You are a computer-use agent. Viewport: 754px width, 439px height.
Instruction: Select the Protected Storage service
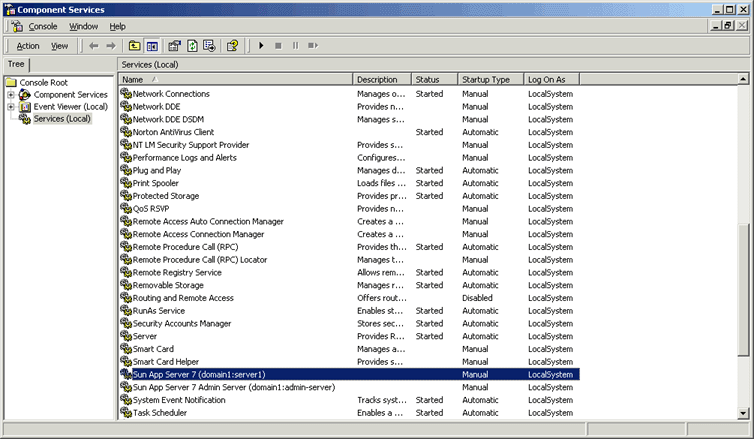click(166, 196)
